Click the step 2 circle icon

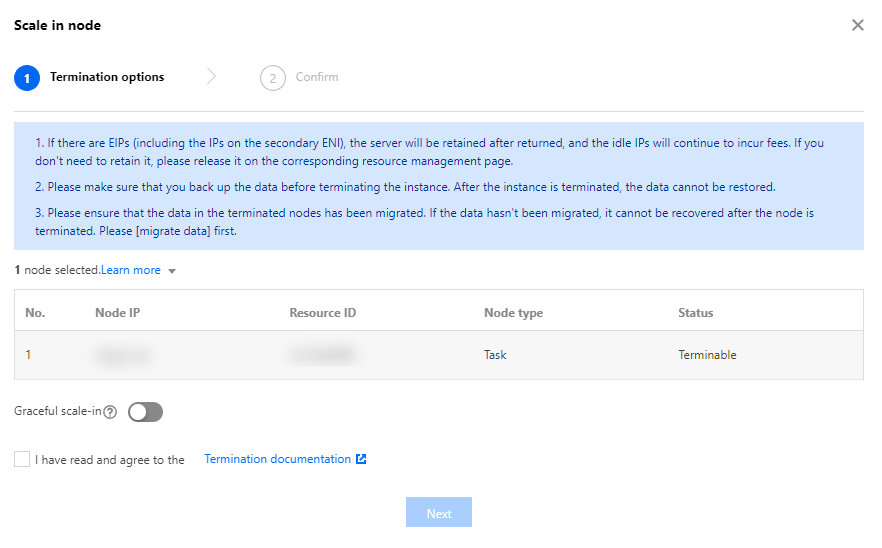click(x=272, y=78)
